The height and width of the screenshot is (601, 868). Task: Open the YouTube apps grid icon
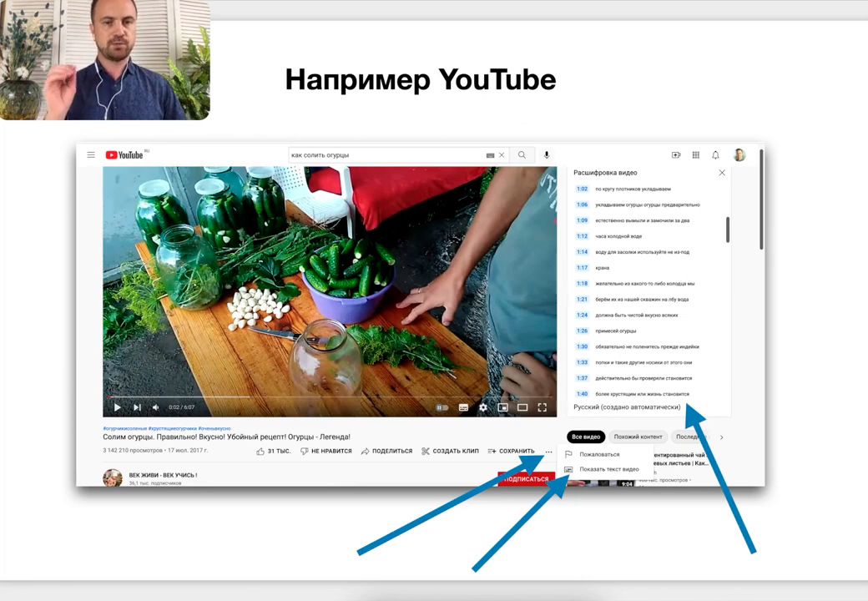click(696, 155)
